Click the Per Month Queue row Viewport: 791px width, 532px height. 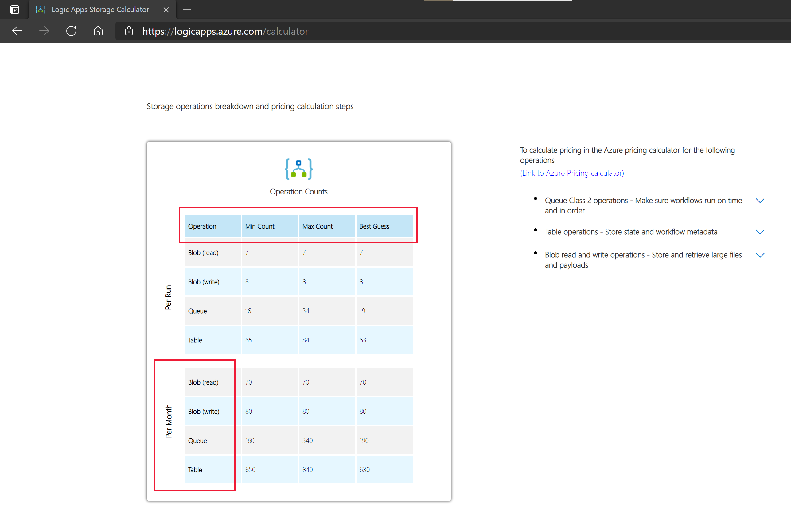coord(297,440)
